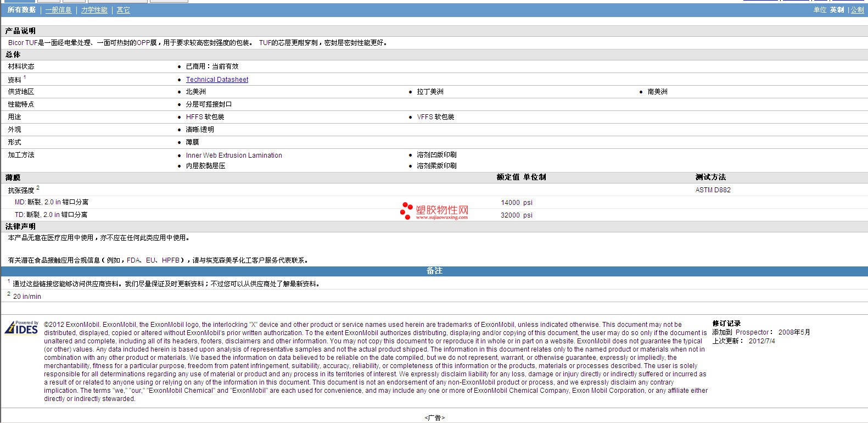Click the 额定值 column header

508,177
